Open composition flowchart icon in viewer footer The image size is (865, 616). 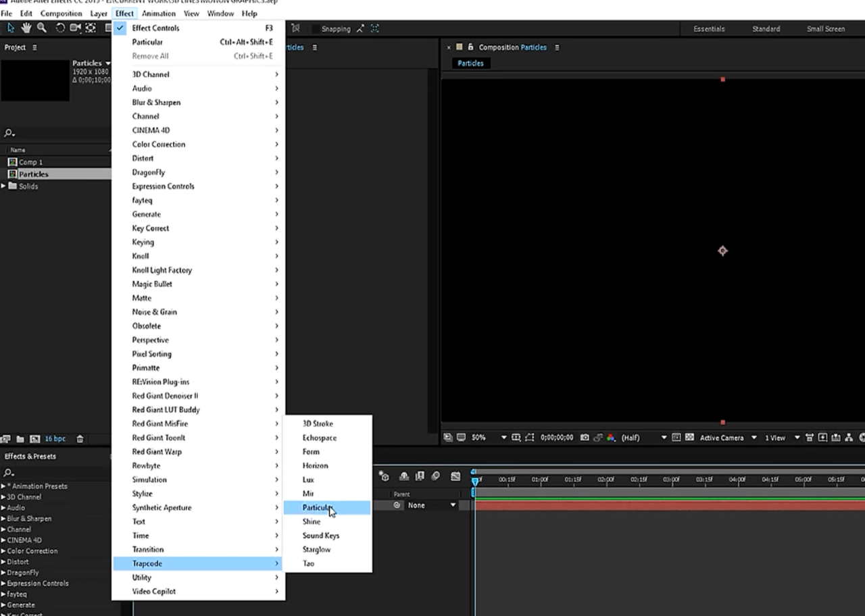(x=848, y=438)
